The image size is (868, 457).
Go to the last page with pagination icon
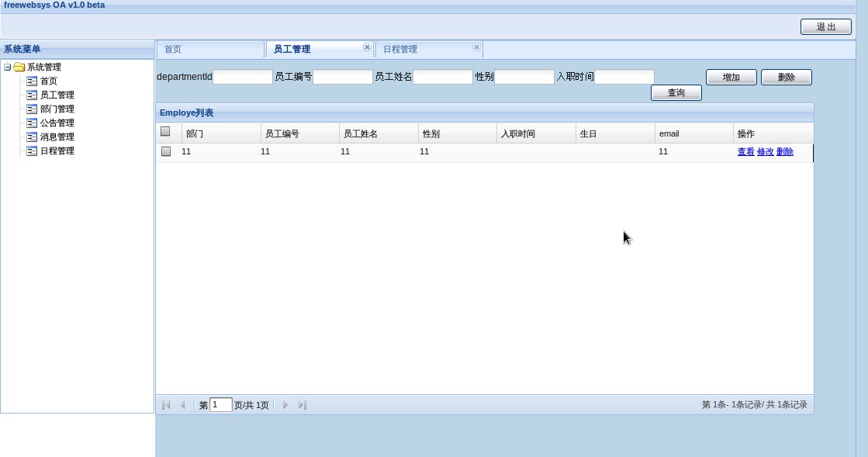(x=303, y=404)
